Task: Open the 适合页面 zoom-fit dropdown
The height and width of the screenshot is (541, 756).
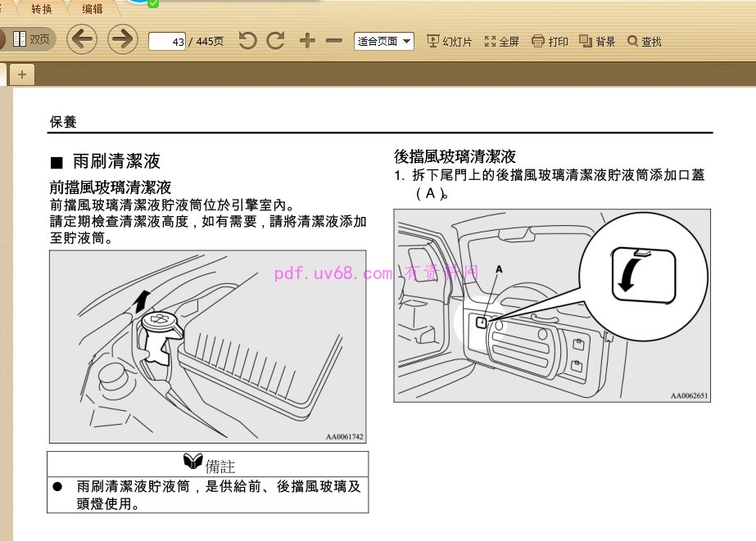Action: 383,41
